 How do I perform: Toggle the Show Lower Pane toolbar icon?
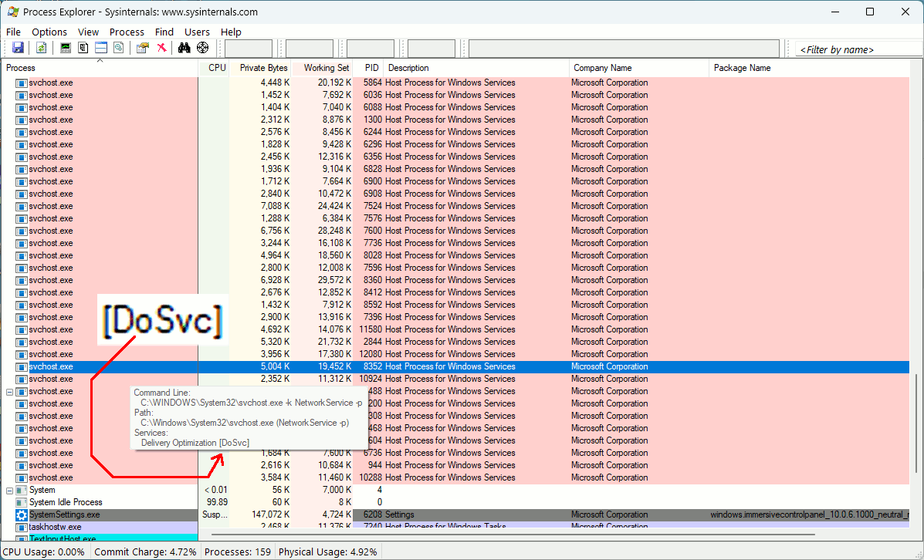coord(101,48)
